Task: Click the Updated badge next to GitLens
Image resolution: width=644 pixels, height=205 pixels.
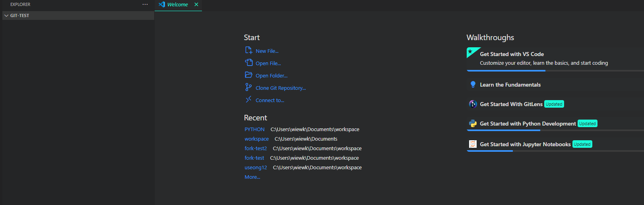Action: (x=554, y=104)
